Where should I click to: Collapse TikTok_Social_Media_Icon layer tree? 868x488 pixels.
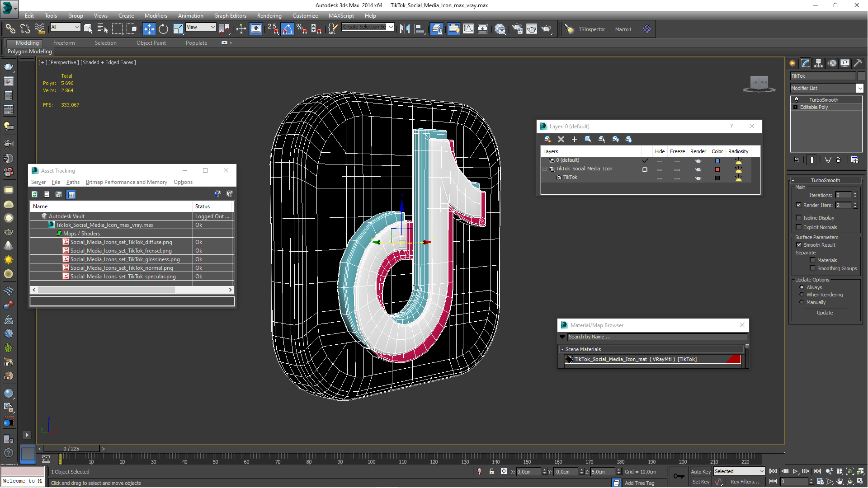(x=545, y=169)
